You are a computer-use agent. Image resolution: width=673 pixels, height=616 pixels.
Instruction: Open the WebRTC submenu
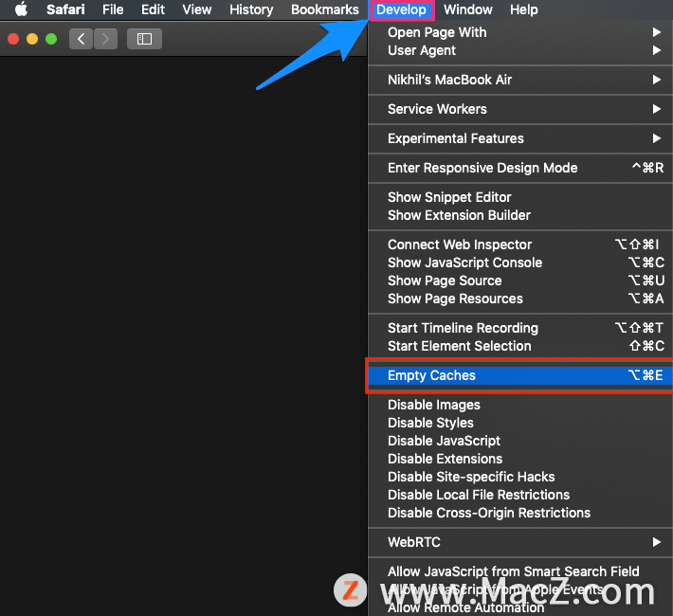tap(520, 542)
